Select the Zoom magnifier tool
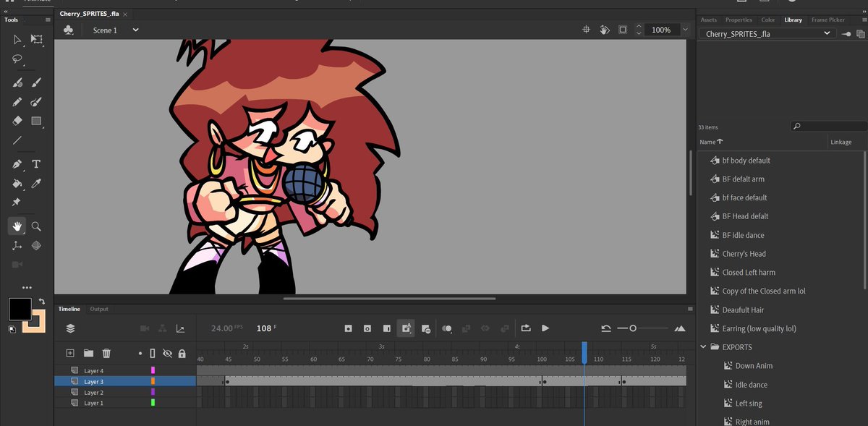This screenshot has height=426, width=868. click(x=36, y=226)
